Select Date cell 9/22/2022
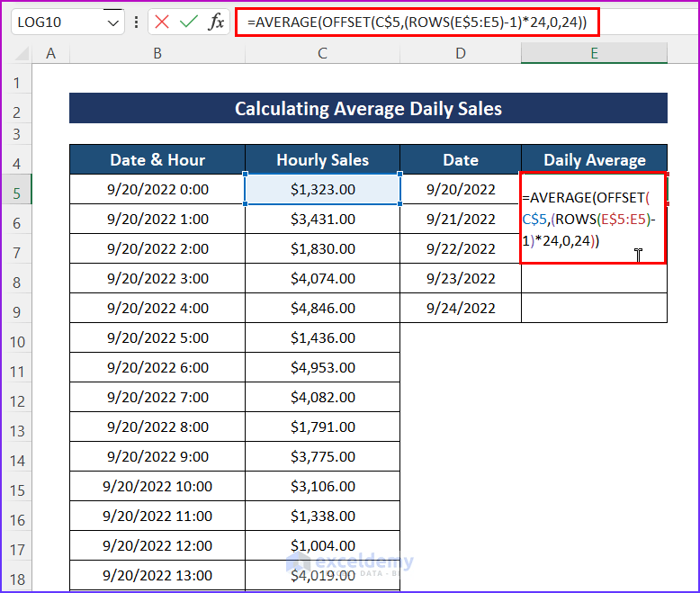The height and width of the screenshot is (593, 700). (461, 248)
